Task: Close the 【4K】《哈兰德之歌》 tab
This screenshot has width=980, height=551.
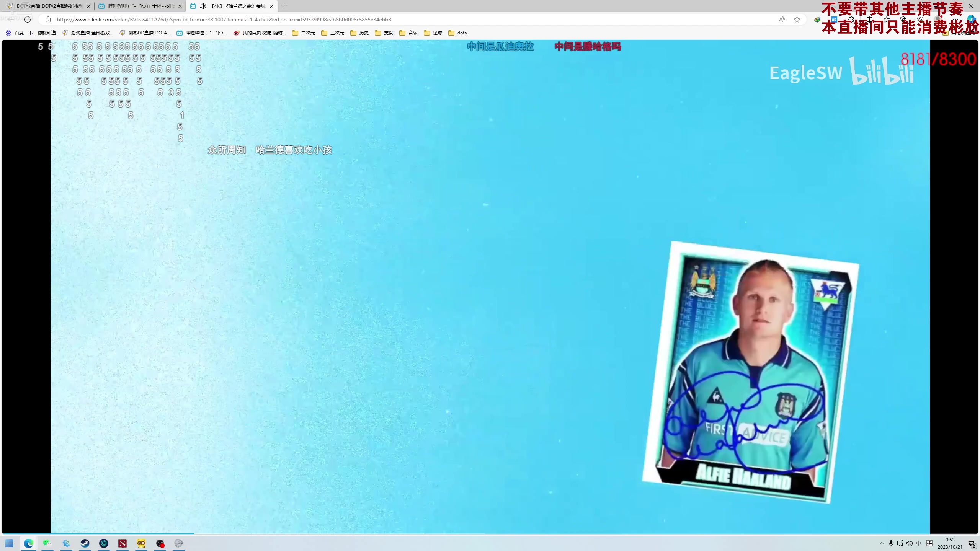Action: [271, 6]
